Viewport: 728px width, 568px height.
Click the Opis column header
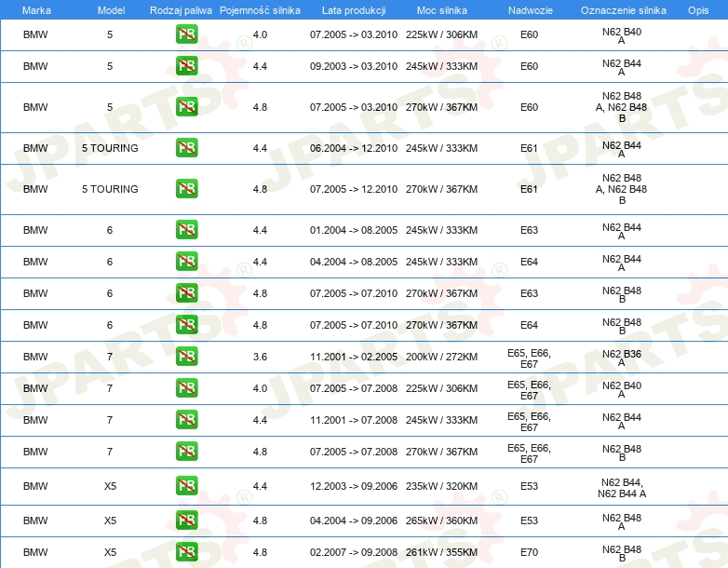click(697, 9)
